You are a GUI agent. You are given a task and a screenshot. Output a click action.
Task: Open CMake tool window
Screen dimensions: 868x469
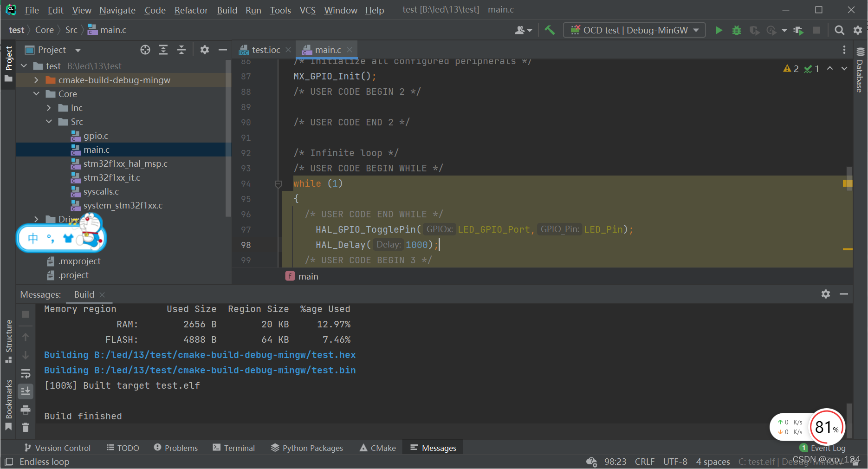pos(378,448)
